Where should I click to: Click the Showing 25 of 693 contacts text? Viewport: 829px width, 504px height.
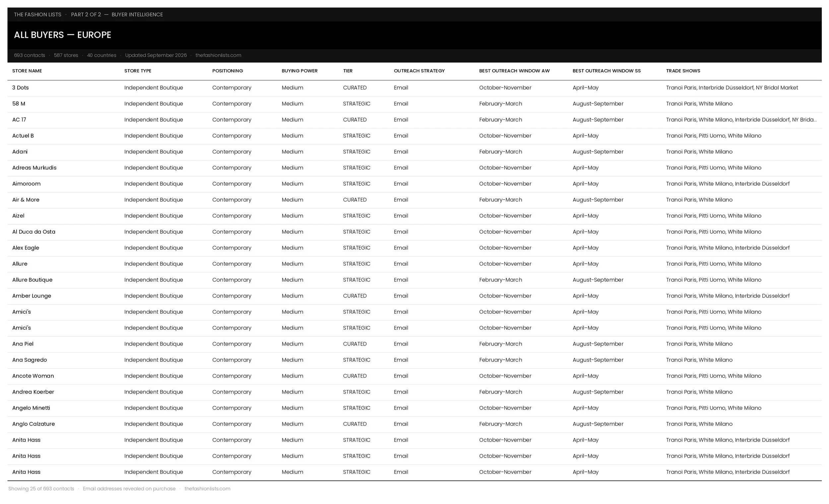click(x=41, y=488)
